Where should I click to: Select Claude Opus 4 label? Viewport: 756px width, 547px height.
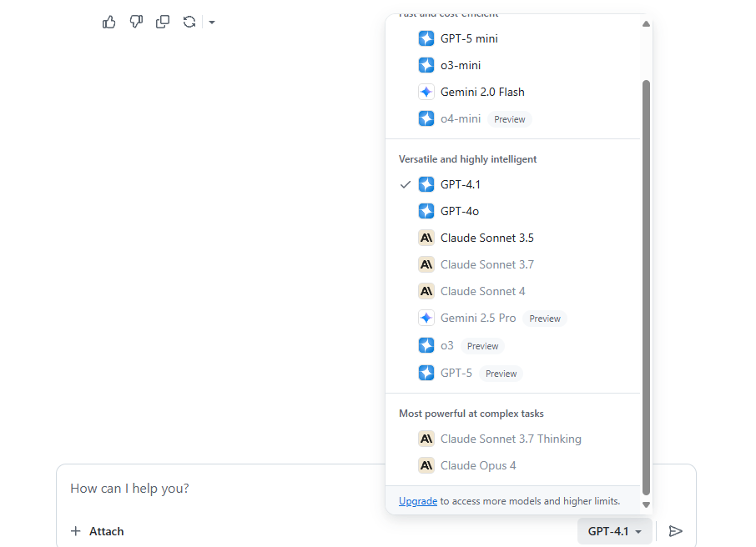tap(478, 465)
